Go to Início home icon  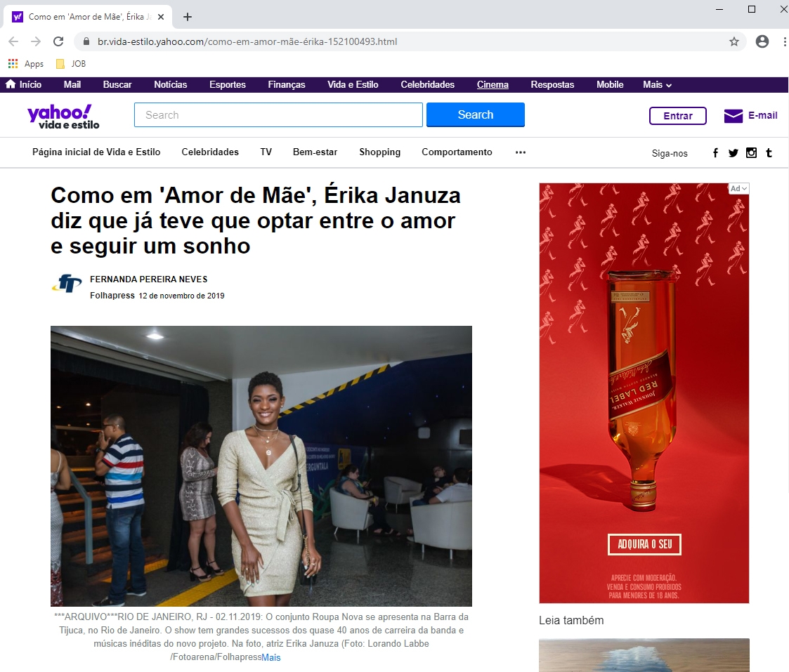coord(11,85)
